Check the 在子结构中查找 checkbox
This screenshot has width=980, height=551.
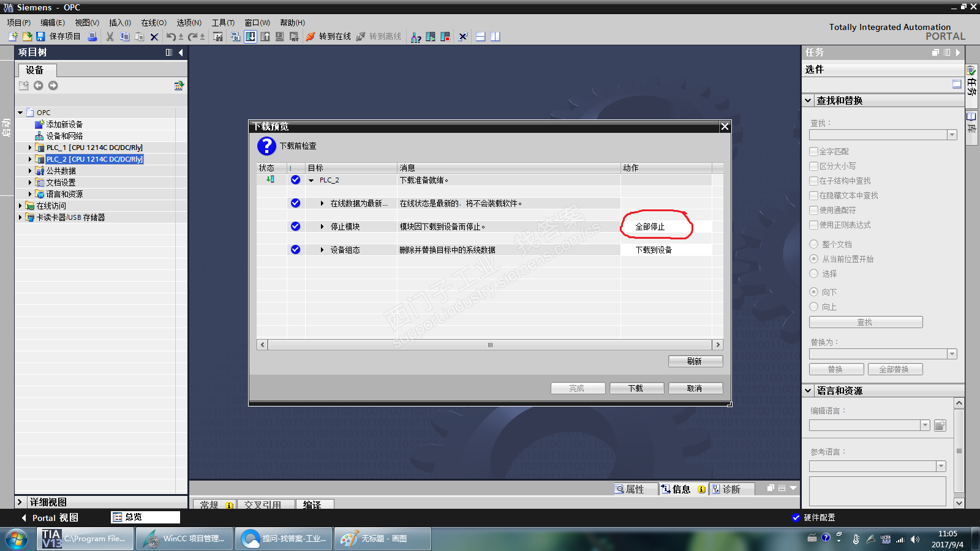click(x=813, y=181)
